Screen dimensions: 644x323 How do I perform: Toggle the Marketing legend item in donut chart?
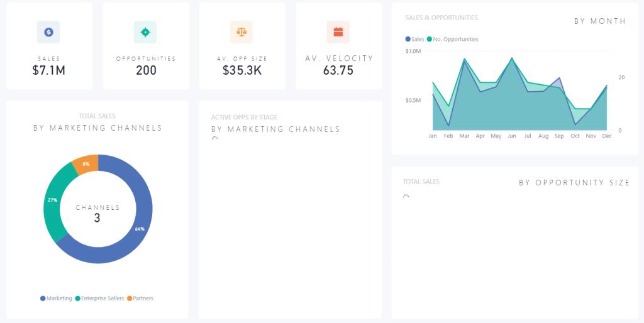click(57, 298)
